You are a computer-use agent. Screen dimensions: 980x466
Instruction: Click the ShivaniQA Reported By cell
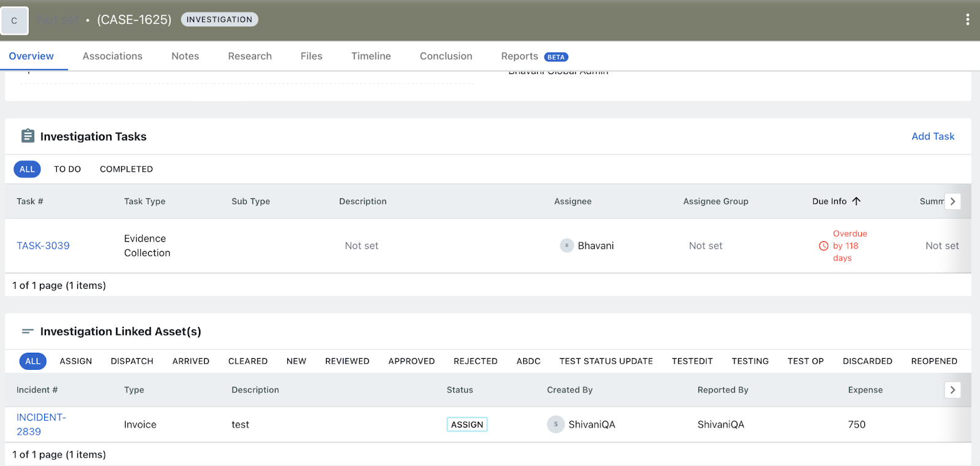tap(721, 424)
